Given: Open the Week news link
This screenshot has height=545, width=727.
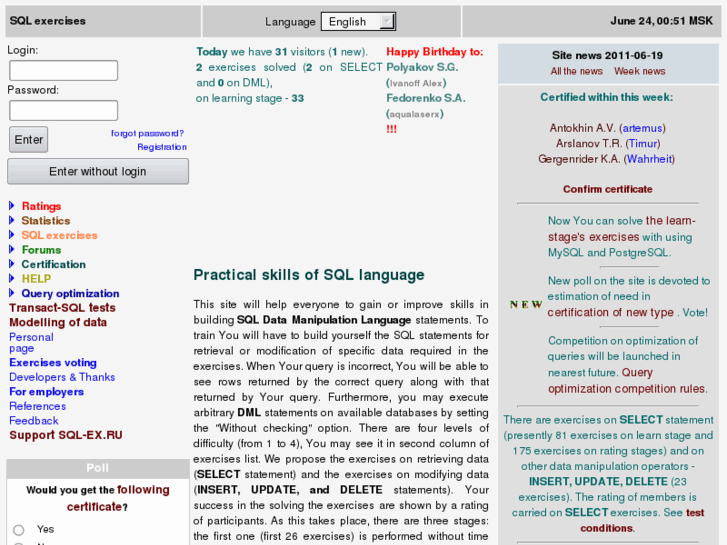Looking at the screenshot, I should (x=640, y=71).
